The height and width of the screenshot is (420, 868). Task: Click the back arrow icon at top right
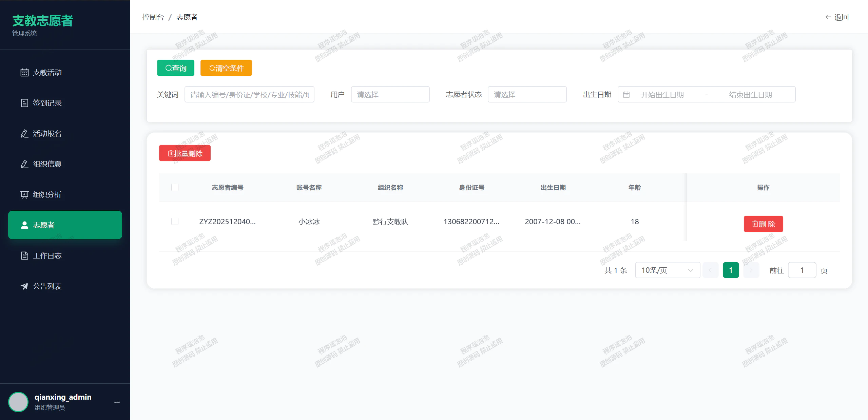point(828,17)
